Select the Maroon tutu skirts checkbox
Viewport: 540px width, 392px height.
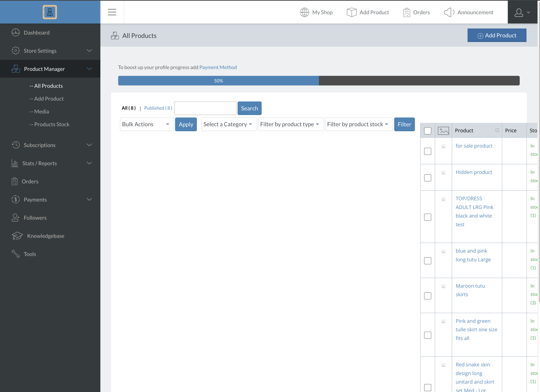427,296
